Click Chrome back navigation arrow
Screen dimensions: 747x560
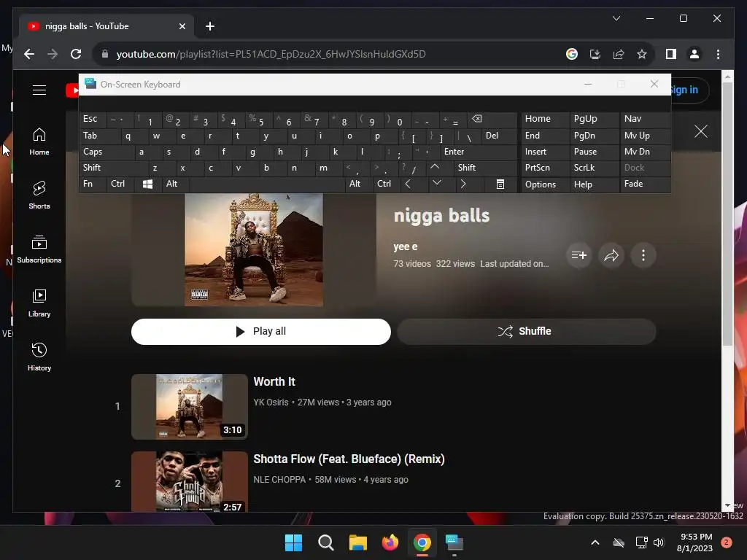pyautogui.click(x=29, y=54)
